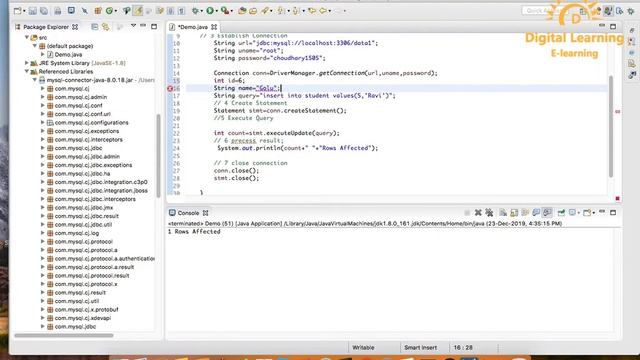Click Remove All Terminated Launches icon
Screen dimensions: 640x360
point(489,213)
